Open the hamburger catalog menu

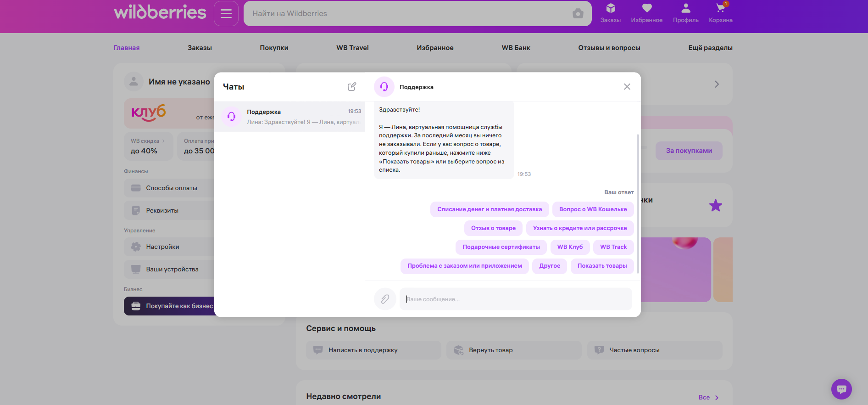[226, 13]
